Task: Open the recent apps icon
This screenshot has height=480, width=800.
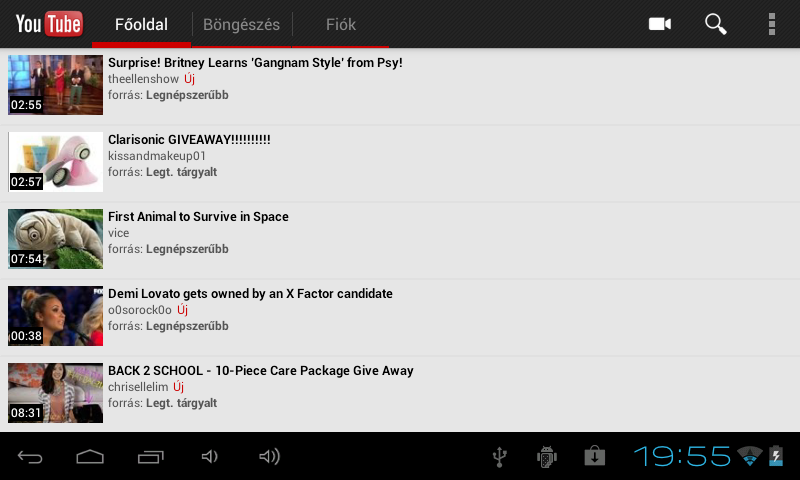Action: (151, 457)
